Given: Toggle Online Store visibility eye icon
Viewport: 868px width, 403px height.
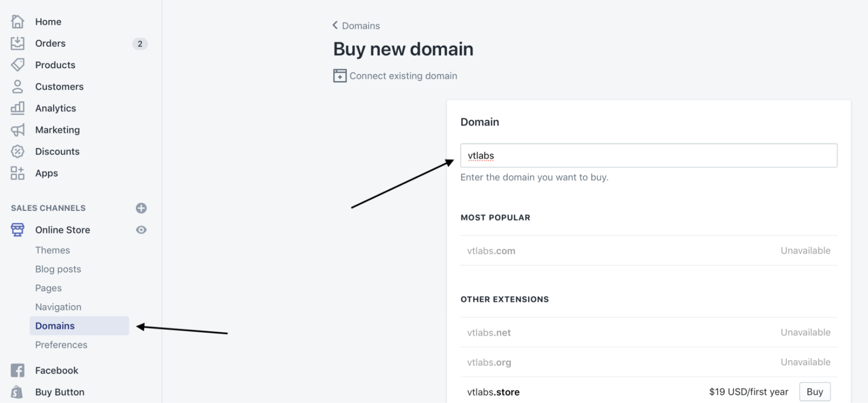Looking at the screenshot, I should [x=141, y=230].
